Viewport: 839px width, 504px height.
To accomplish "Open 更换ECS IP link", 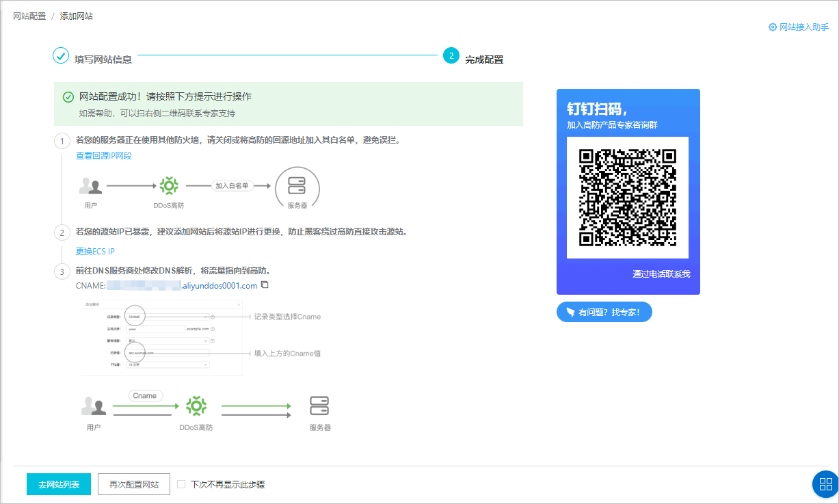I will (x=95, y=252).
